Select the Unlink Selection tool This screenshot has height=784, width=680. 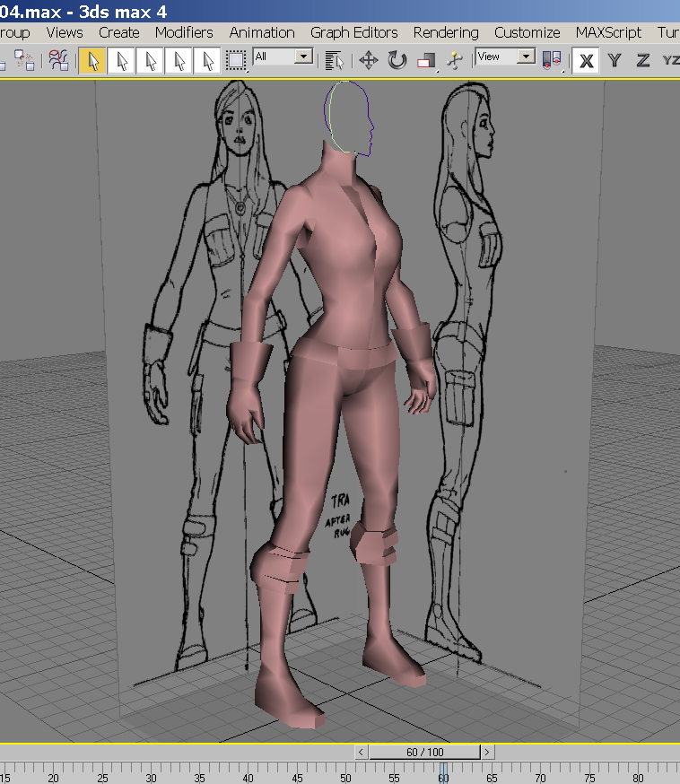[x=24, y=60]
